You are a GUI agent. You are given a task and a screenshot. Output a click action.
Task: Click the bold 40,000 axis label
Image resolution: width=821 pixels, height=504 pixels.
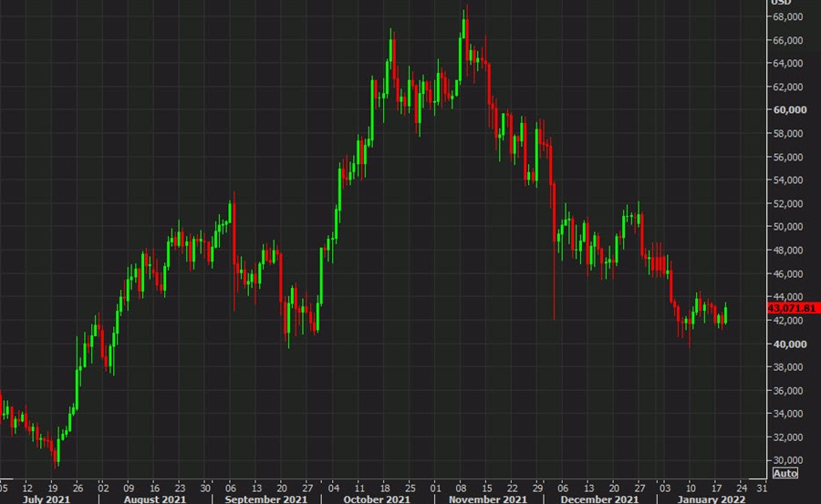[x=786, y=345]
